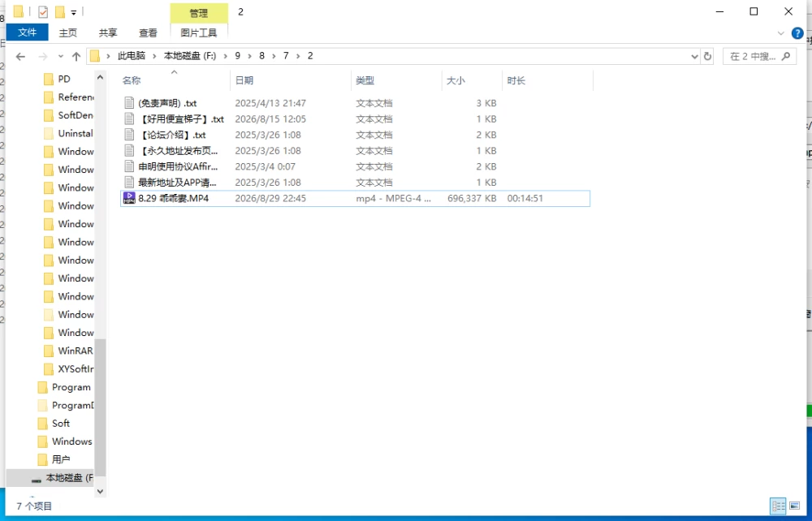Open the chevron between 此电脑 and 本地磁盘 (F:)
The width and height of the screenshot is (812, 521).
[x=154, y=56]
